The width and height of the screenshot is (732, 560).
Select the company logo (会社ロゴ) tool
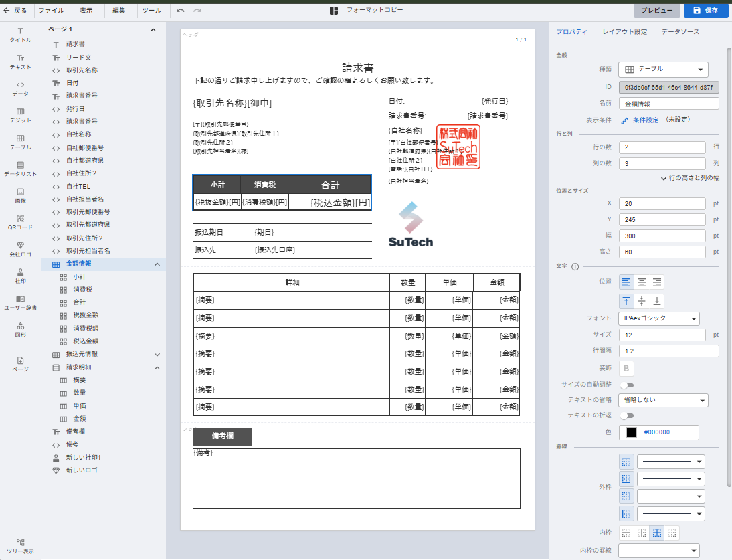(20, 249)
